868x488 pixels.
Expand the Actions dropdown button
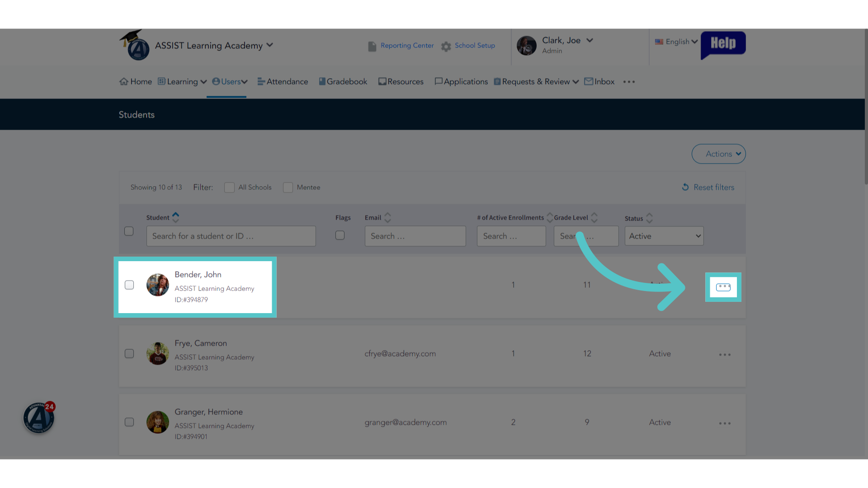[x=718, y=154]
